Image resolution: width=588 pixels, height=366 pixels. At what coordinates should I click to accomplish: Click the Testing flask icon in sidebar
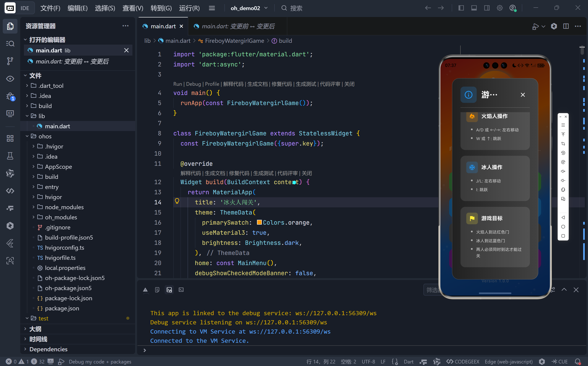click(x=10, y=156)
